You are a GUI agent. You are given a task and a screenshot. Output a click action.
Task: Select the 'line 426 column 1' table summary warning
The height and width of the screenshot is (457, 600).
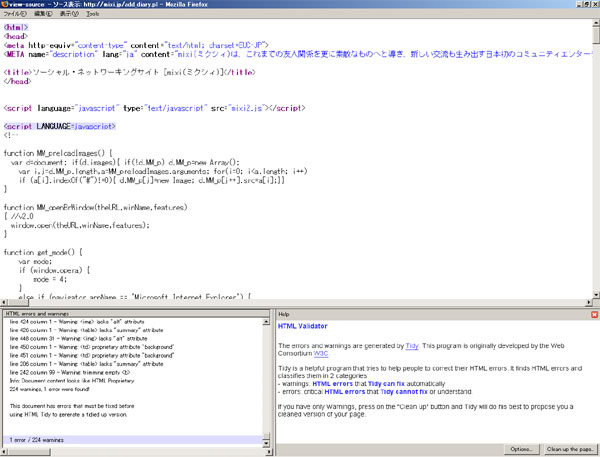[132, 330]
